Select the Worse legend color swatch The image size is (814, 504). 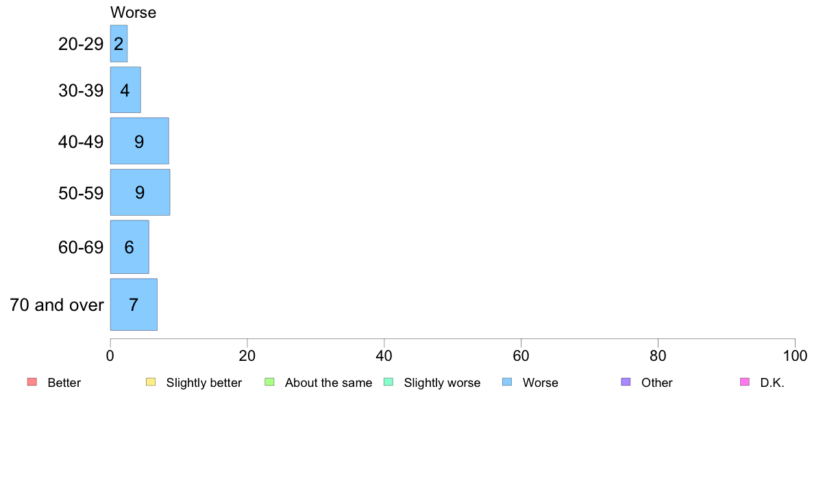click(507, 382)
